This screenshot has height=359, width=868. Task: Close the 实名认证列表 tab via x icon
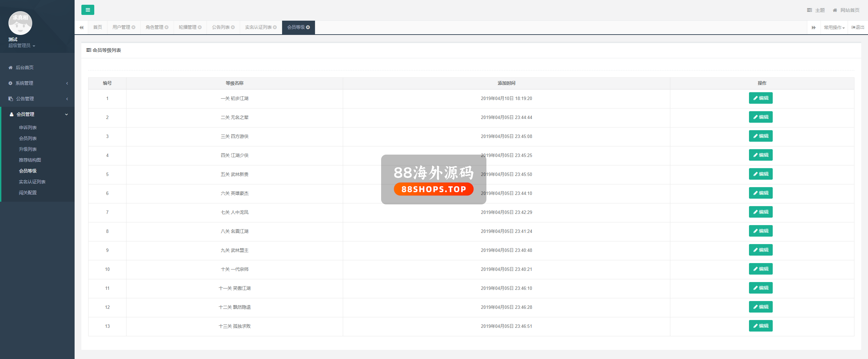[x=275, y=27]
